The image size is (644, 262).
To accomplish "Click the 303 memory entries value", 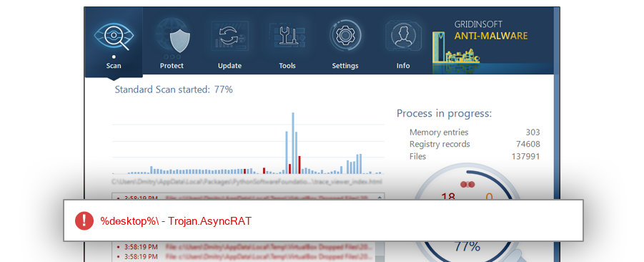I will pos(532,132).
